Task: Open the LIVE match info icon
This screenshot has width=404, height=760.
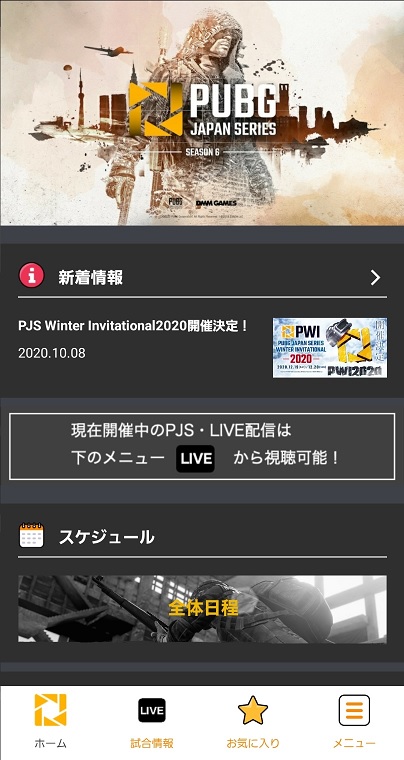Action: (x=152, y=711)
